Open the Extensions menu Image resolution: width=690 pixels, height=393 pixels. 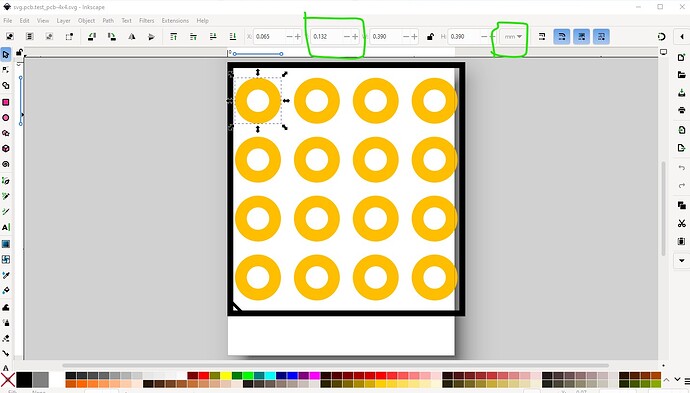(x=175, y=21)
